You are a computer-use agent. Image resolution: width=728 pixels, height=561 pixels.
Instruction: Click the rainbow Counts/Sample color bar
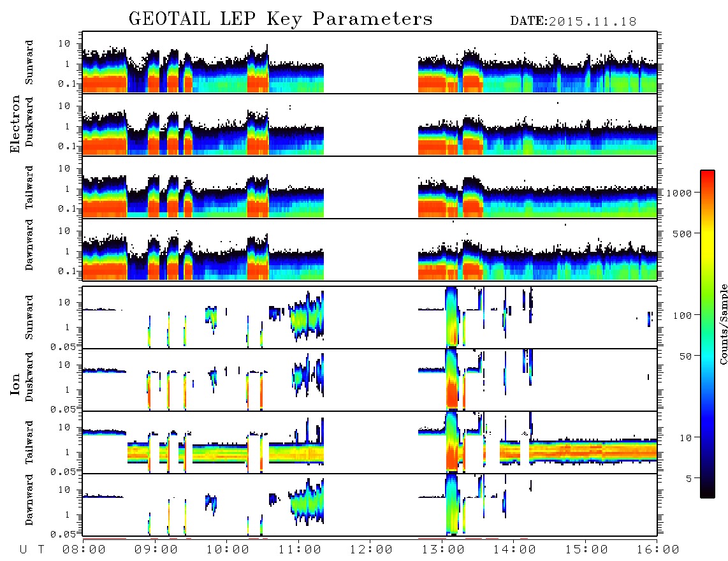coord(707,334)
